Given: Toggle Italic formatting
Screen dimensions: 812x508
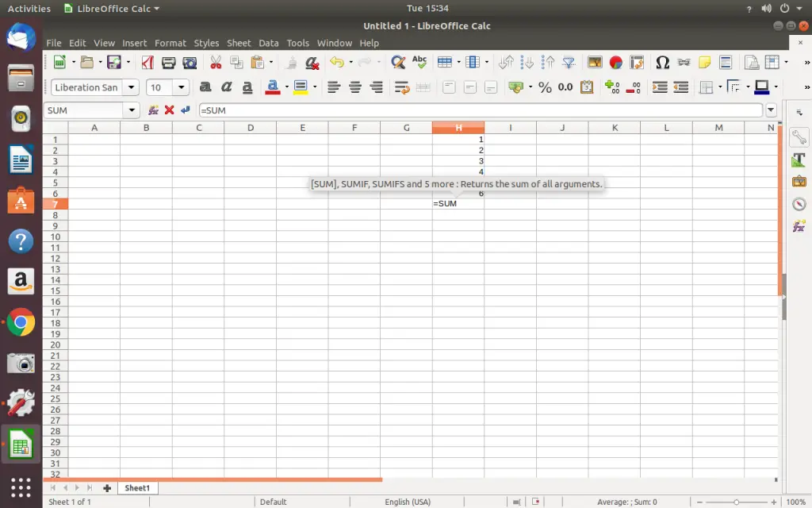Looking at the screenshot, I should (226, 87).
